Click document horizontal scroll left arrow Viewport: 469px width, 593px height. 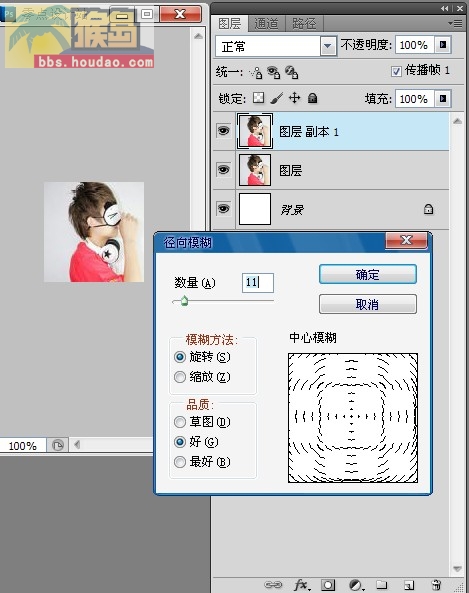click(x=78, y=444)
